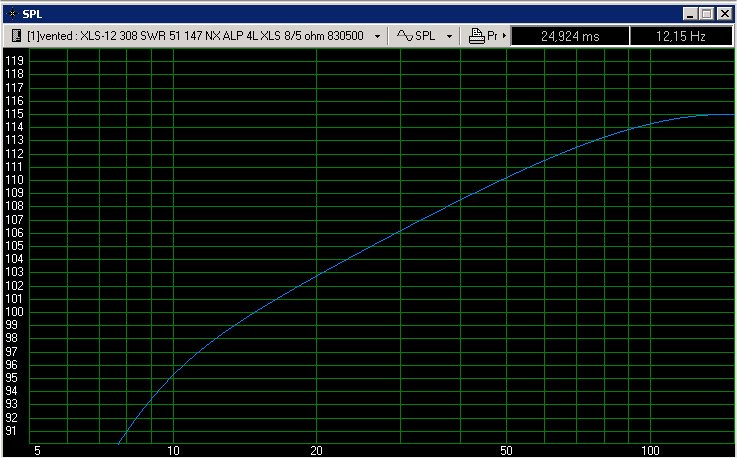Minimize the SPL window
Screen dimensions: 737x458
690,14
